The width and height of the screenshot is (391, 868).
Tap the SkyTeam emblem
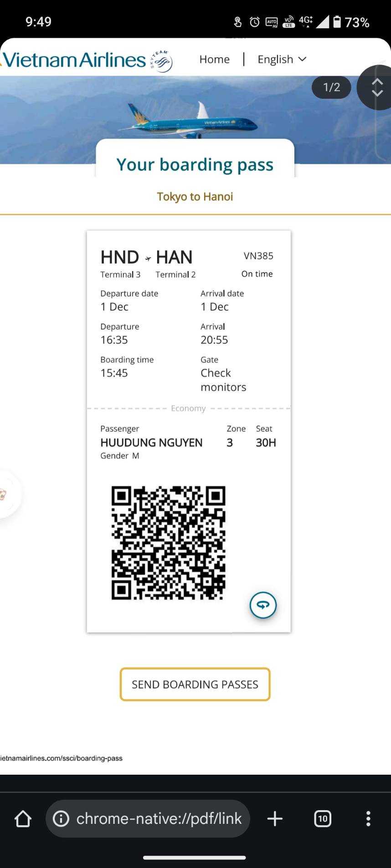pyautogui.click(x=161, y=61)
